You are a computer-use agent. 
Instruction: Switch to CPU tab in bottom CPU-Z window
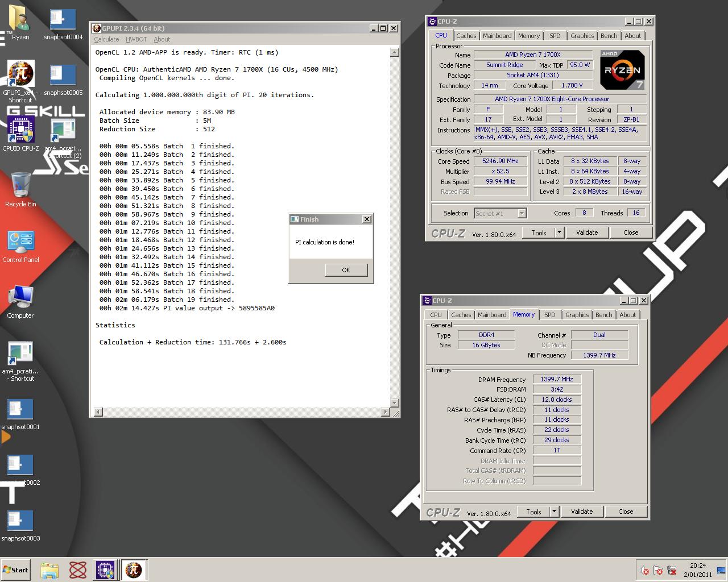(436, 315)
